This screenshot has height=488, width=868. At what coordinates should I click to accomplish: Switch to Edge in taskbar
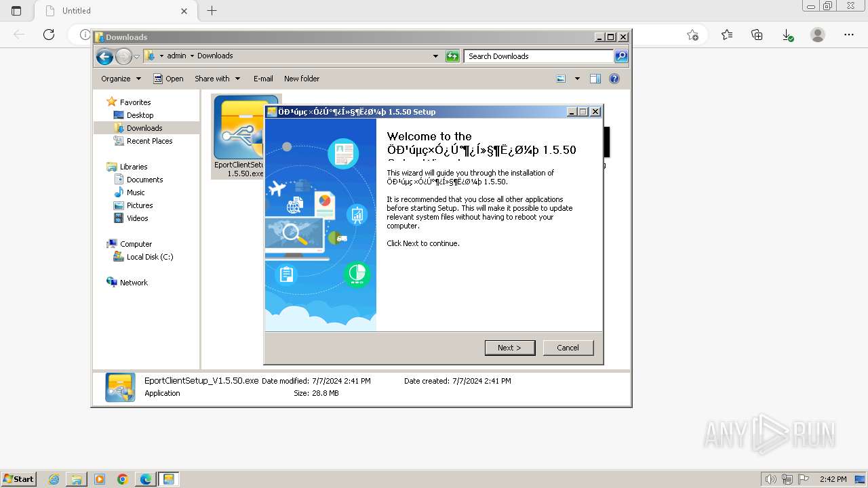(145, 479)
